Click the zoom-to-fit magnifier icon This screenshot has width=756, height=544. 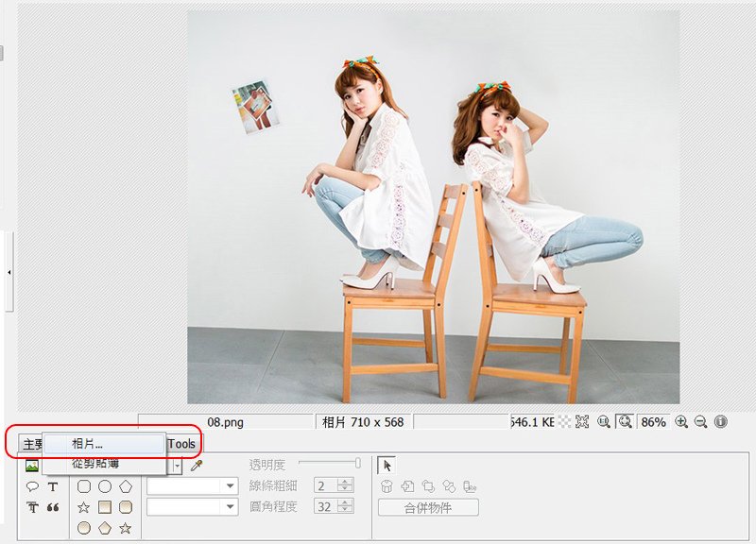point(625,422)
